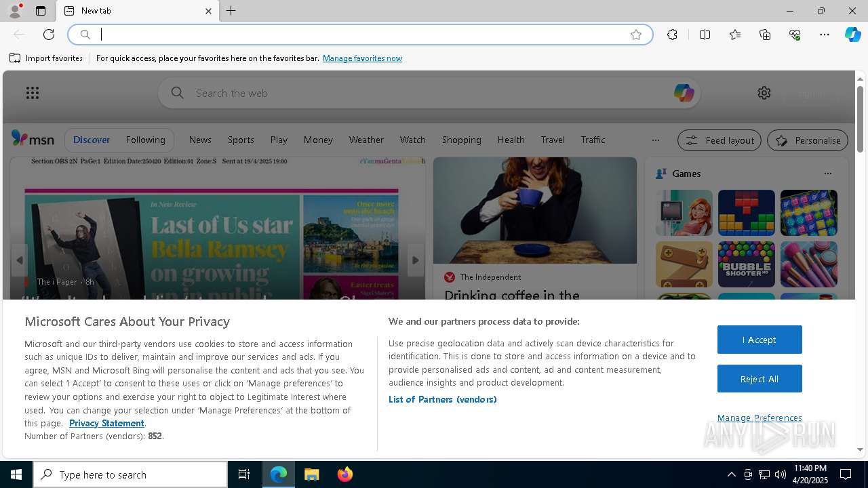Open the Bubble Shooter game
This screenshot has width=868, height=488.
(746, 264)
